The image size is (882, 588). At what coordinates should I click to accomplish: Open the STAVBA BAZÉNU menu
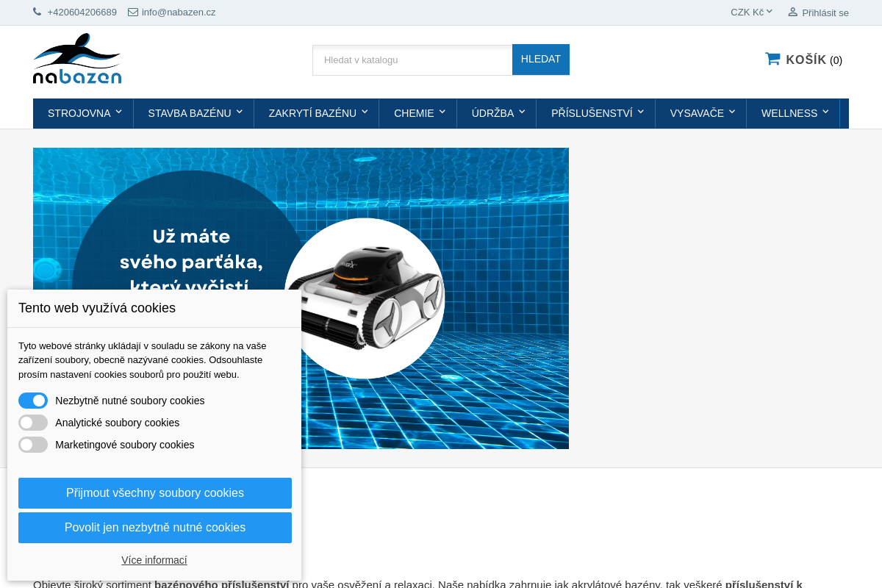(190, 113)
